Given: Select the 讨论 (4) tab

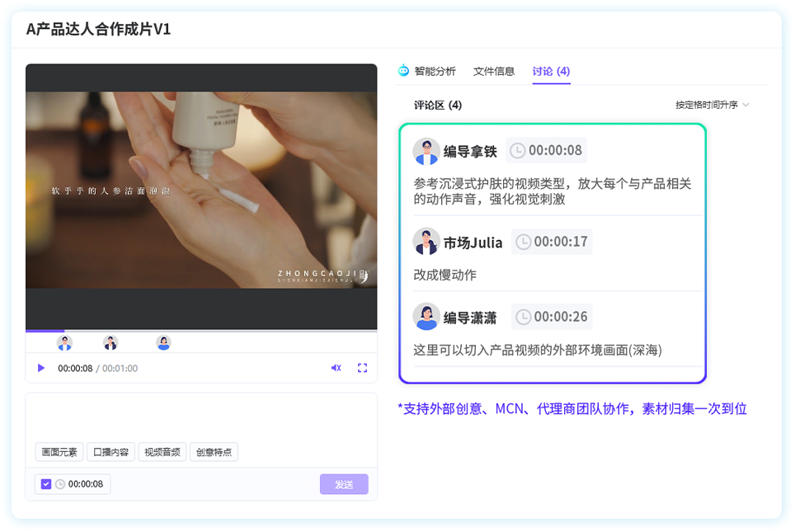Looking at the screenshot, I should pyautogui.click(x=551, y=71).
